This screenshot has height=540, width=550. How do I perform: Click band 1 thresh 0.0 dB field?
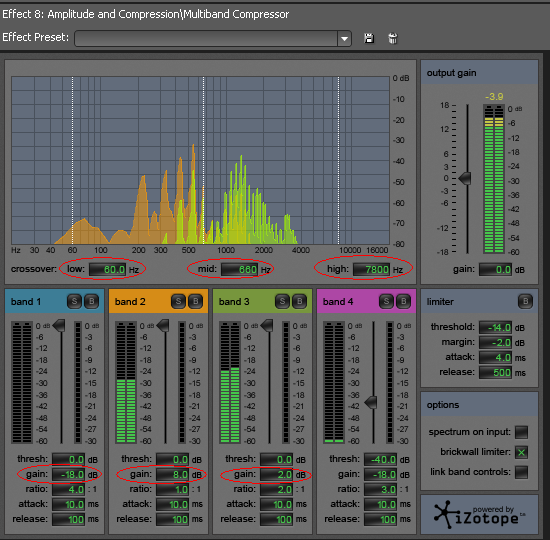pos(68,459)
